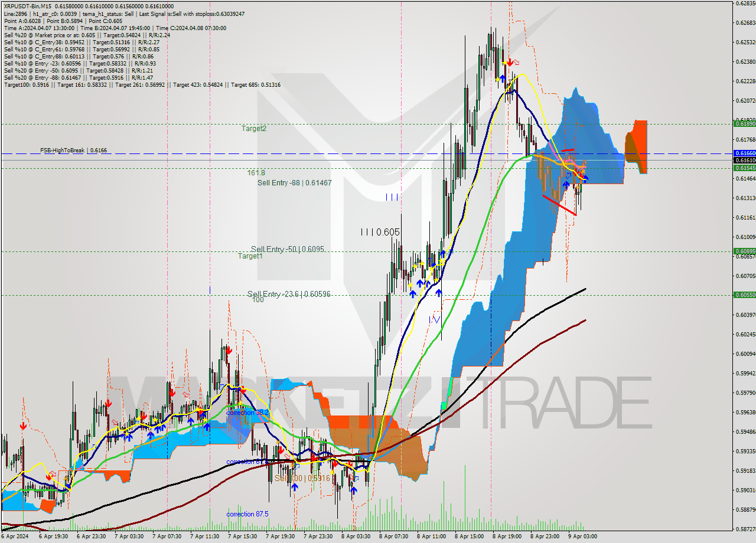Click the 'Sell %20 @ Entry -50: 0.6095' line

[x=79, y=70]
